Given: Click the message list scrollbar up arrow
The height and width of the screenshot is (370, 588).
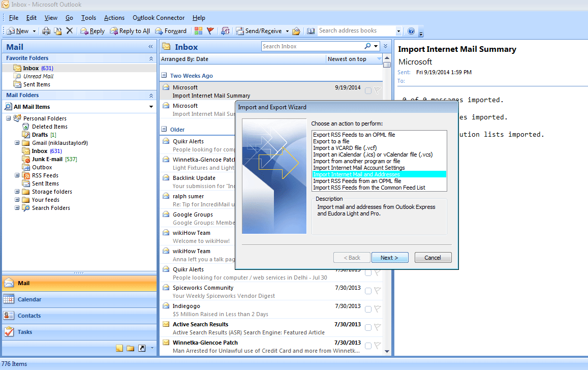Looking at the screenshot, I should [387, 58].
